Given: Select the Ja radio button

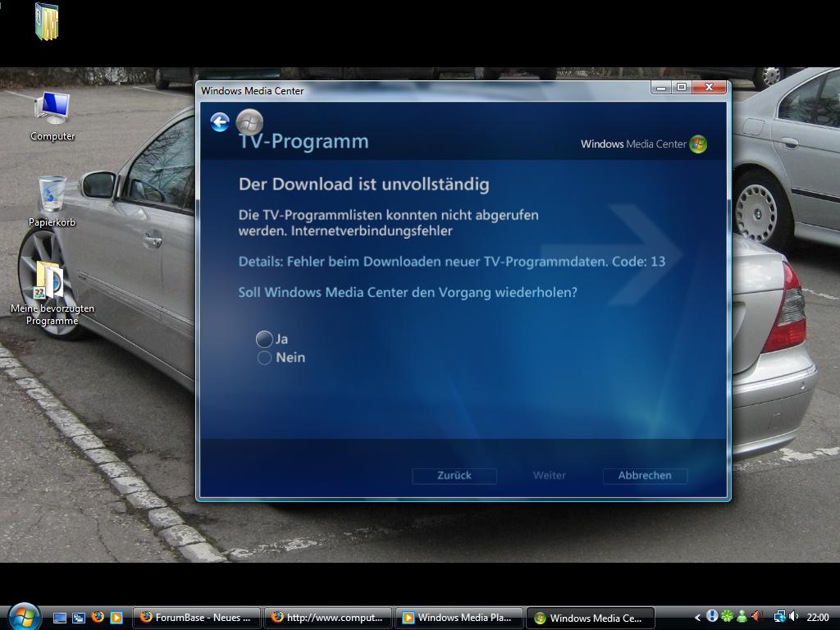Looking at the screenshot, I should (x=264, y=339).
